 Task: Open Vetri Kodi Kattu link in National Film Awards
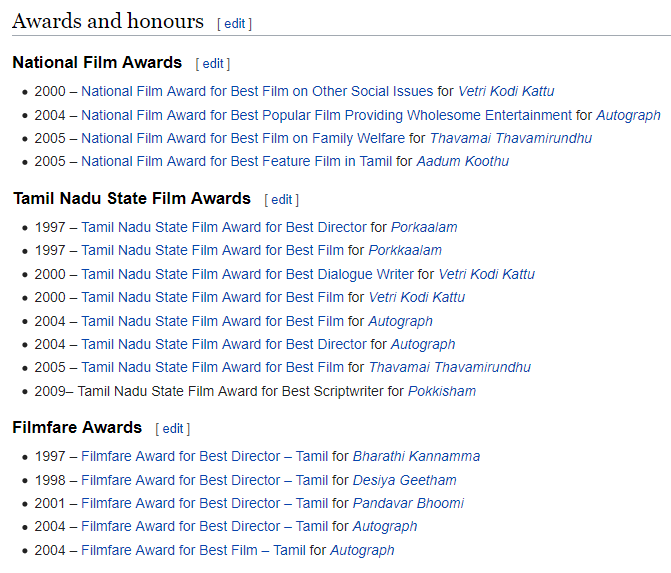506,91
